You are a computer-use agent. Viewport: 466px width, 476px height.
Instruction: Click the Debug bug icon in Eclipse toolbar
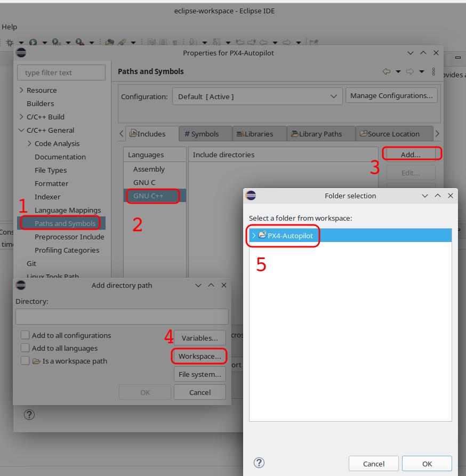coord(10,42)
